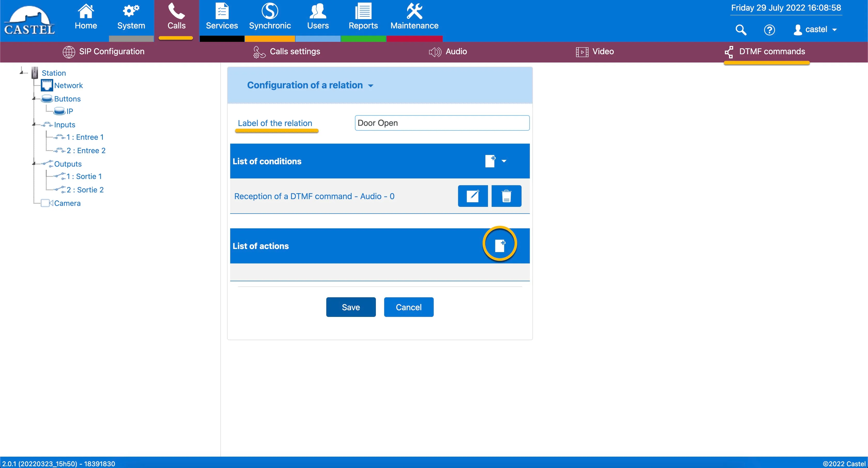This screenshot has height=468, width=868.
Task: Click the Label of the relation field
Action: (x=442, y=123)
